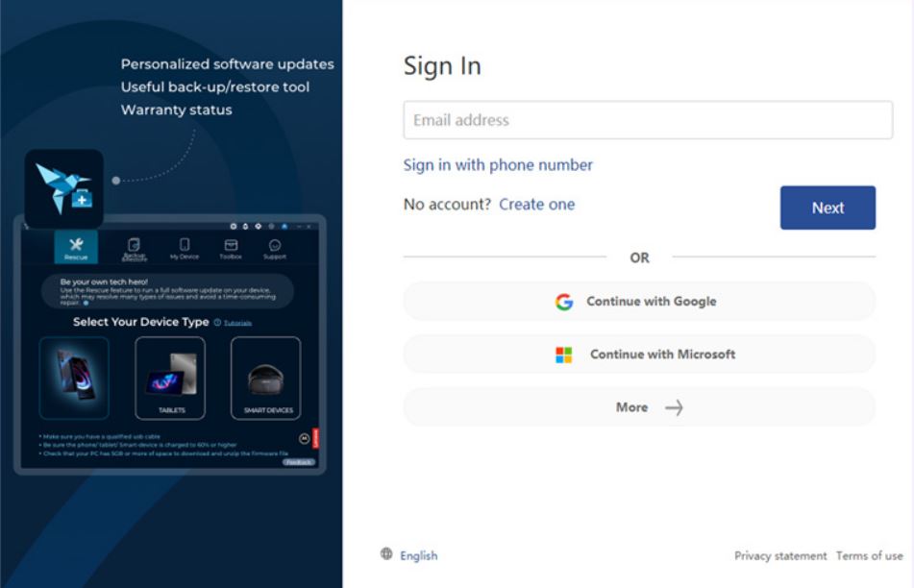The width and height of the screenshot is (914, 588).
Task: Open the Privacy statement link
Action: pos(780,556)
